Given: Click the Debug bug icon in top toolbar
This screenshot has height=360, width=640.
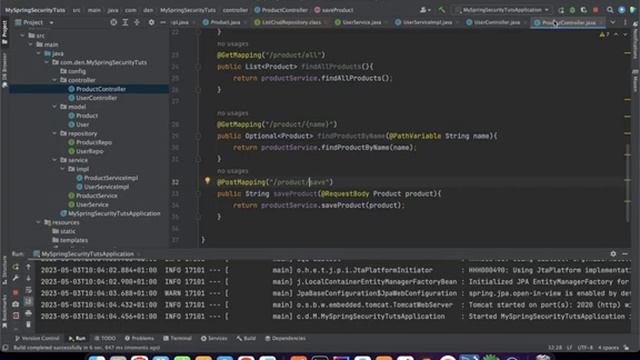Looking at the screenshot, I should point(572,10).
